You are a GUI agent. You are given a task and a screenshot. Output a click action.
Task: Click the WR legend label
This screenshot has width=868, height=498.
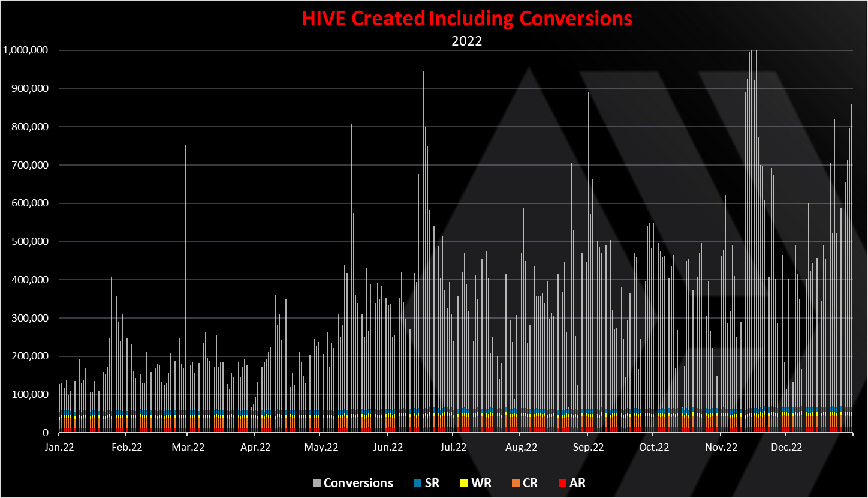coord(480,483)
